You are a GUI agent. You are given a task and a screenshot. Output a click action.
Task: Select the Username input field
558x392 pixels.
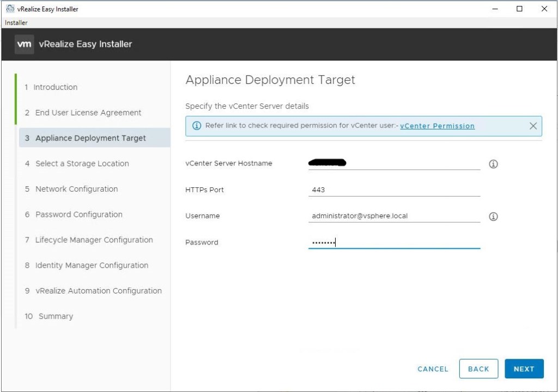point(393,216)
